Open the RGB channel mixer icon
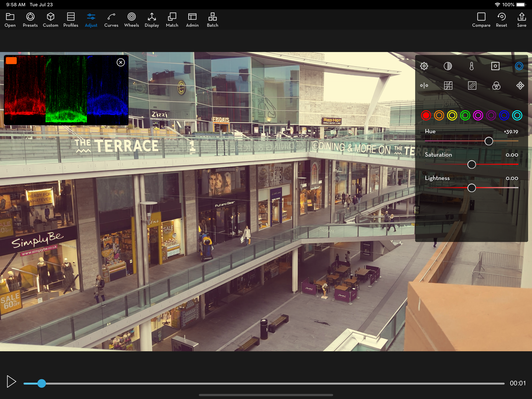 496,86
